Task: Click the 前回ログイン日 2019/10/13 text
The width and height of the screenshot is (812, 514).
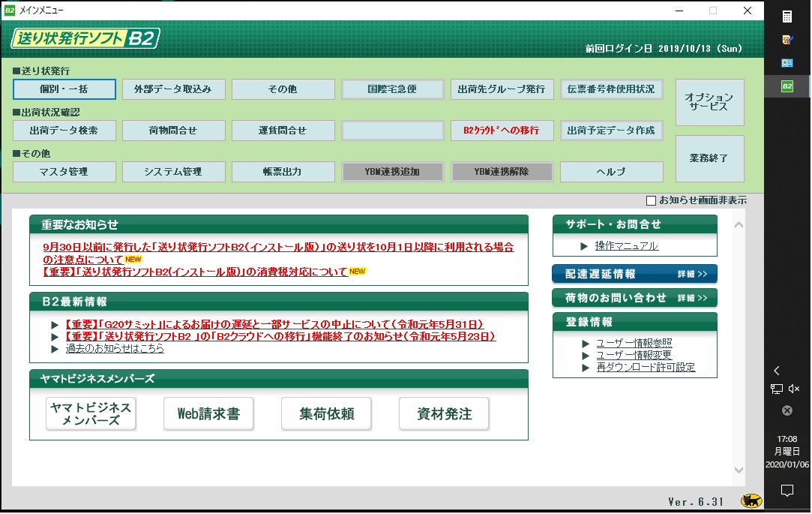Action: [664, 49]
